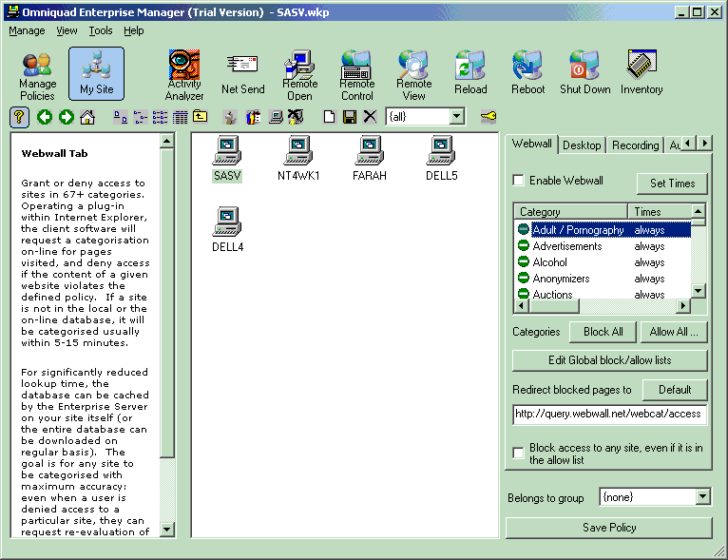Open Remote View
Viewport: 728px width, 560px height.
point(413,75)
